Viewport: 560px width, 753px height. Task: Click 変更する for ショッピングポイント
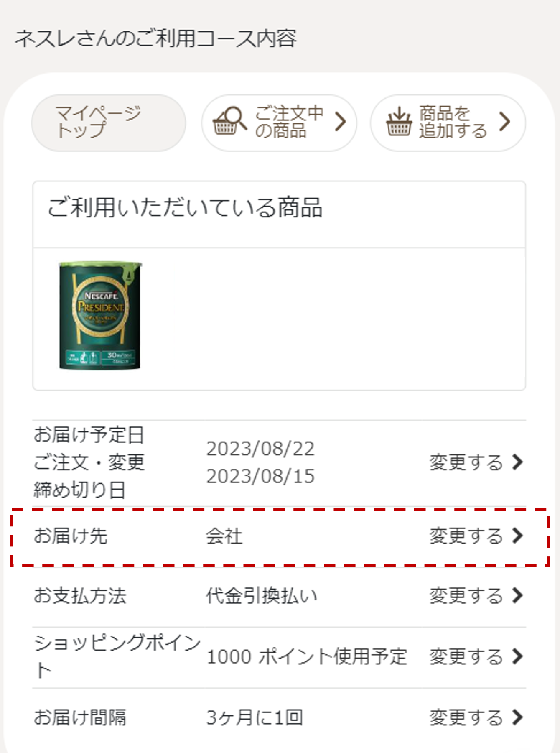point(466,656)
